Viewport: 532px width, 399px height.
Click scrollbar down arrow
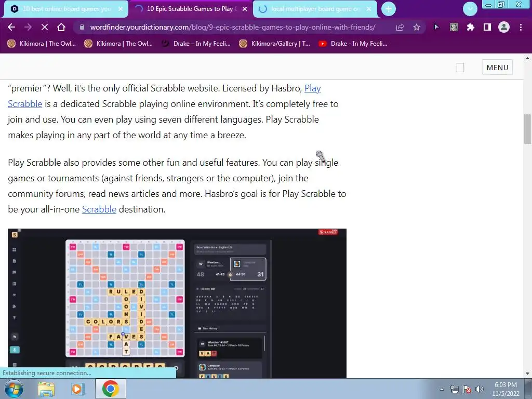(527, 374)
